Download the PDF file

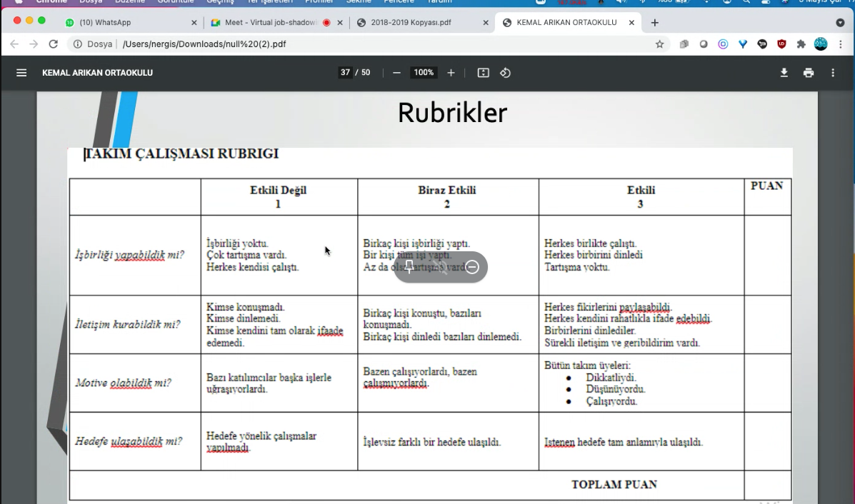point(784,73)
